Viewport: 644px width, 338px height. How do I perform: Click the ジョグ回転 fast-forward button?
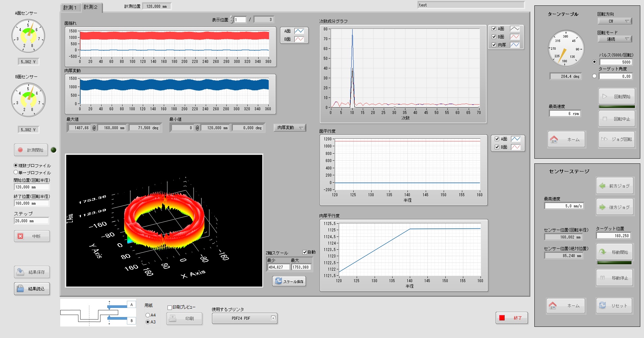point(617,139)
